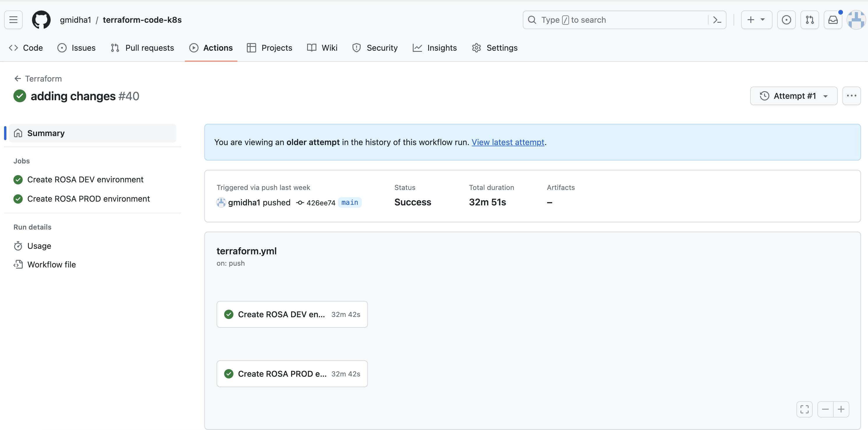
Task: Open the gmidha1 pusher name link
Action: pyautogui.click(x=244, y=203)
